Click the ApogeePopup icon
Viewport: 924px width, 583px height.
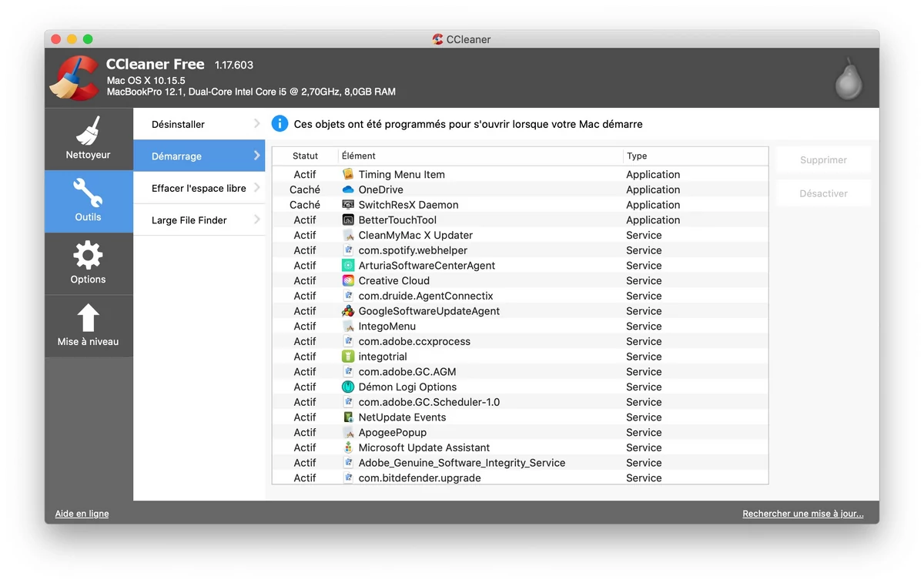point(348,432)
